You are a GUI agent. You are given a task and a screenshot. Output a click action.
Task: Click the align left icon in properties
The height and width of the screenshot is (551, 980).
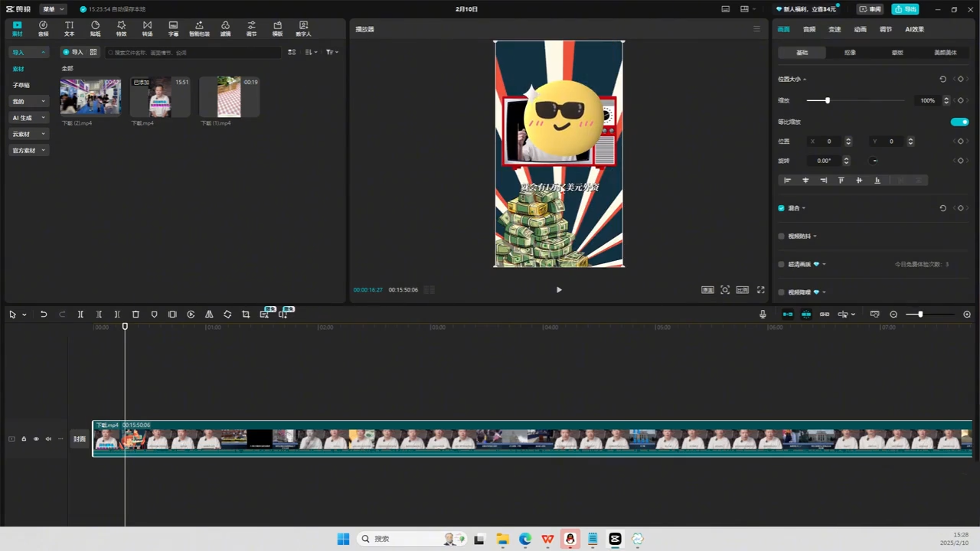coord(787,181)
